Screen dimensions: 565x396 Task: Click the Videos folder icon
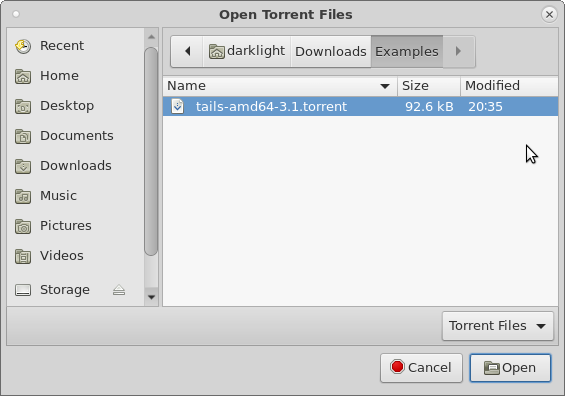[x=23, y=256]
